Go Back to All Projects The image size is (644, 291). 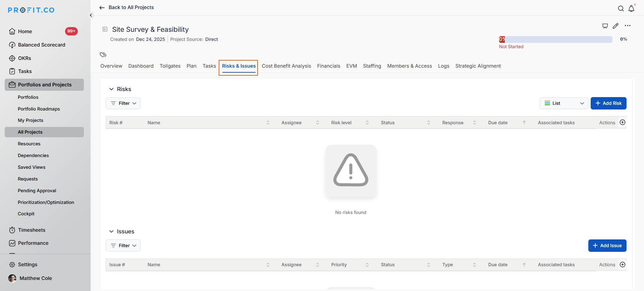tap(131, 7)
